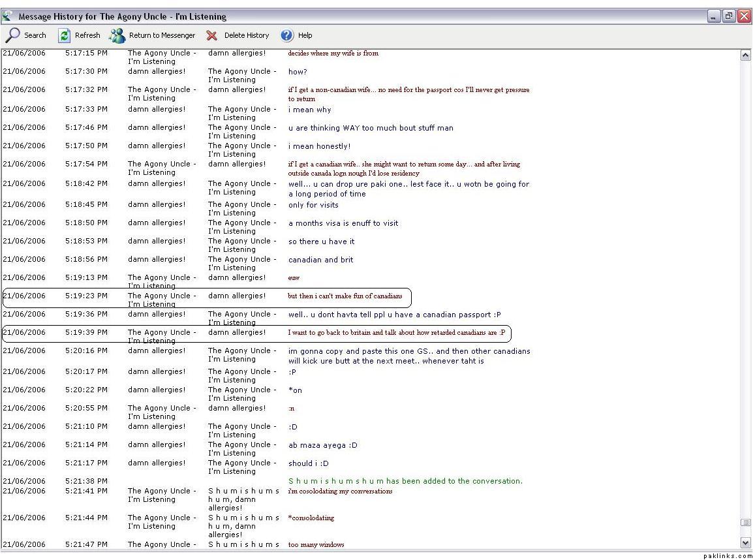Select the circled message about making fun of canadians

pyautogui.click(x=345, y=296)
